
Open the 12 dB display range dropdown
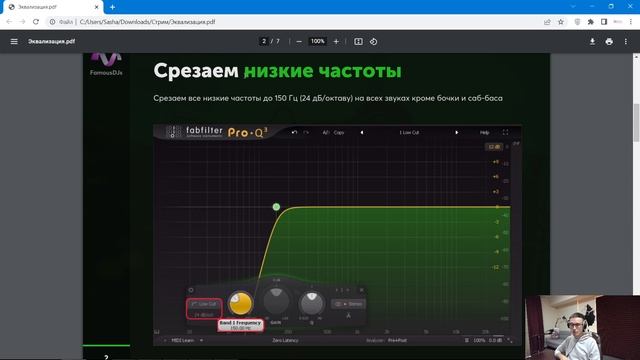coord(494,147)
